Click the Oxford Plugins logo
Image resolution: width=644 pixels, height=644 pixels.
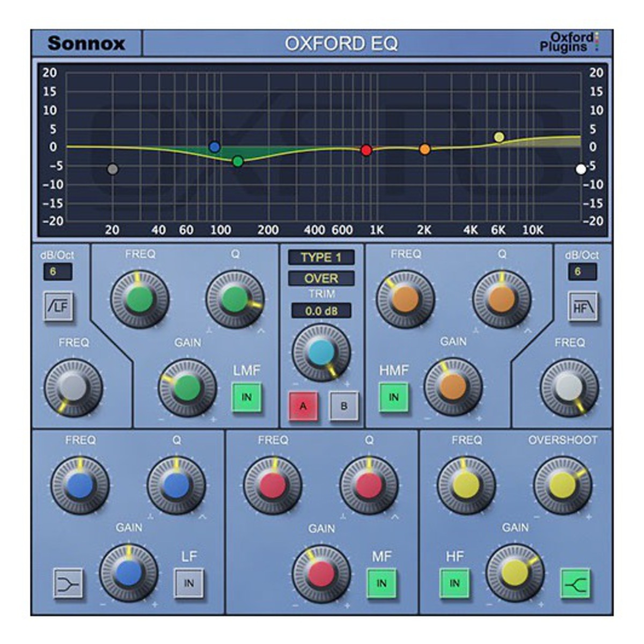[570, 42]
